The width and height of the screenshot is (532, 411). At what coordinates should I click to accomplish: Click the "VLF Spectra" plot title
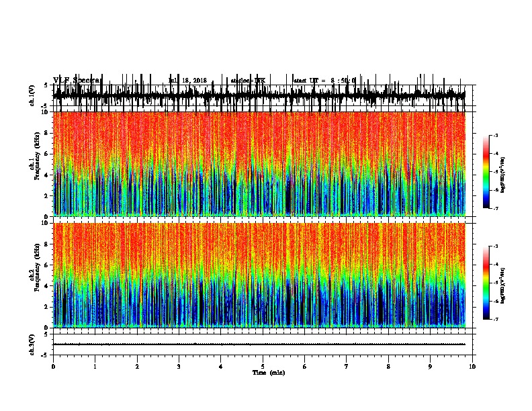(77, 80)
